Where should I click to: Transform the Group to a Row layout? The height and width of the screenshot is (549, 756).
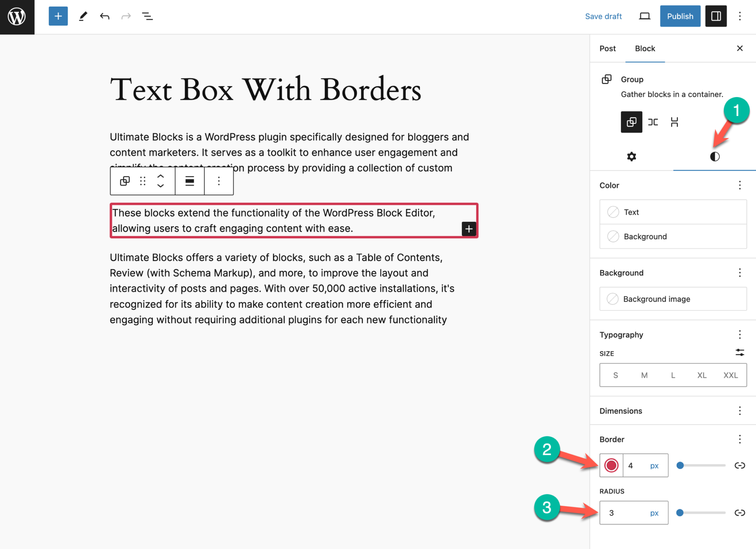(x=653, y=122)
